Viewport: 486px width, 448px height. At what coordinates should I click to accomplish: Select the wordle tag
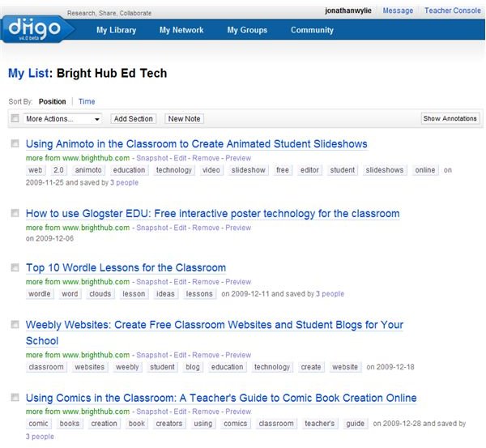[x=40, y=294]
